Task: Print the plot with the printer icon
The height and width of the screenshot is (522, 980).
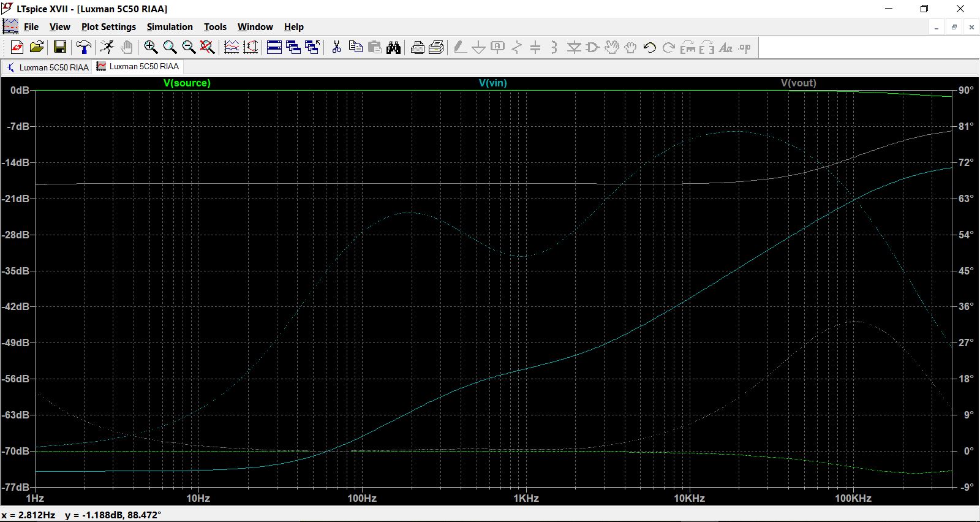Action: click(418, 47)
